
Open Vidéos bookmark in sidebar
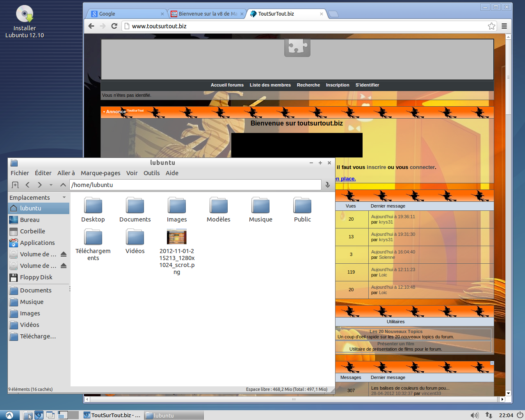click(x=39, y=325)
